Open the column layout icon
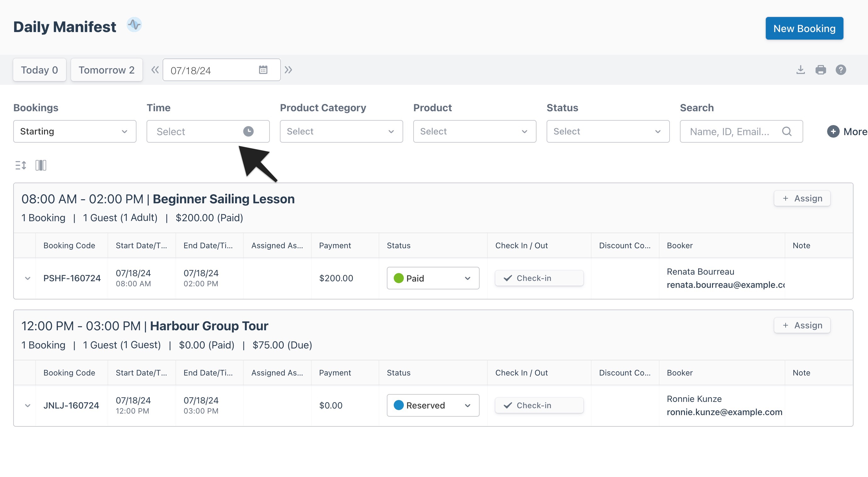The image size is (868, 477). (x=41, y=165)
